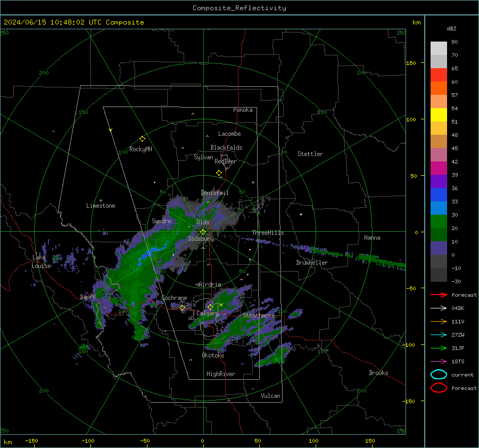479x448 pixels.
Task: Click the Hanna label
Action: (x=372, y=238)
